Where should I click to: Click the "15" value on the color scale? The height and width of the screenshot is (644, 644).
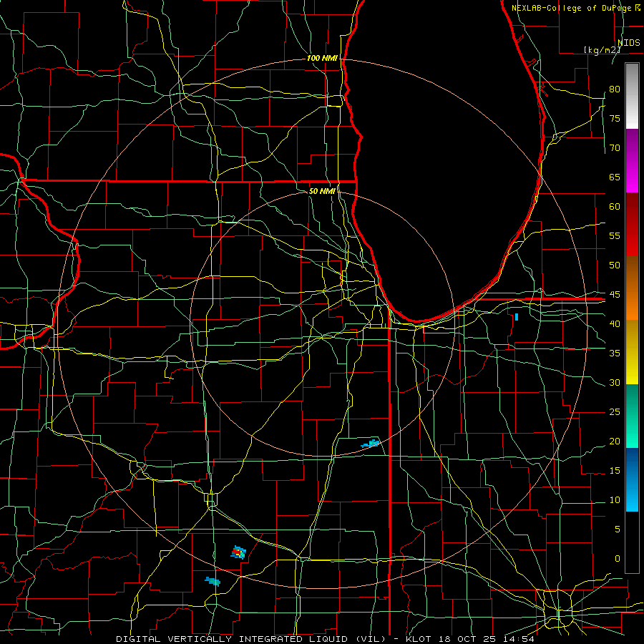point(615,470)
